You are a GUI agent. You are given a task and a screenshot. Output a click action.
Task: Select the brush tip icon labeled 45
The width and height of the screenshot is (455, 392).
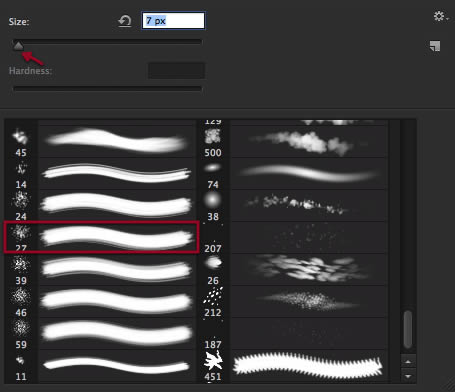[x=20, y=136]
